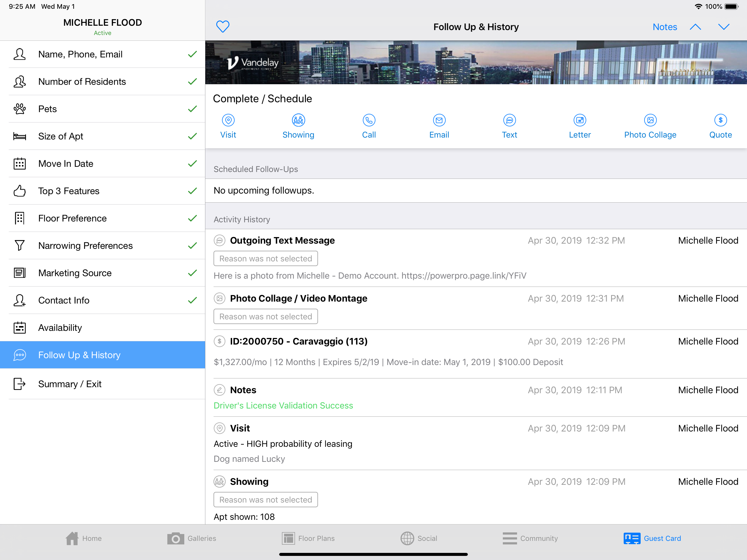Viewport: 747px width, 560px height.
Task: Click the battery indicator in status bar
Action: (732, 6)
